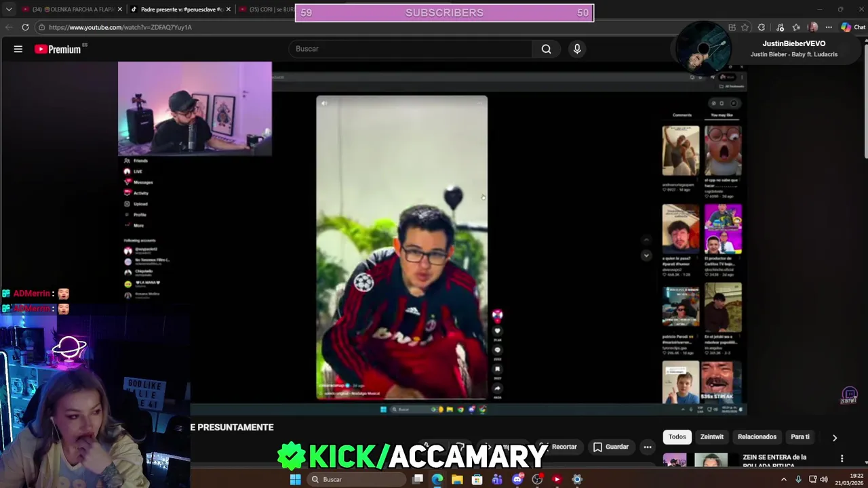Open the cartoon face suggested TikTok thumbnail
The image size is (868, 488).
pos(723,150)
